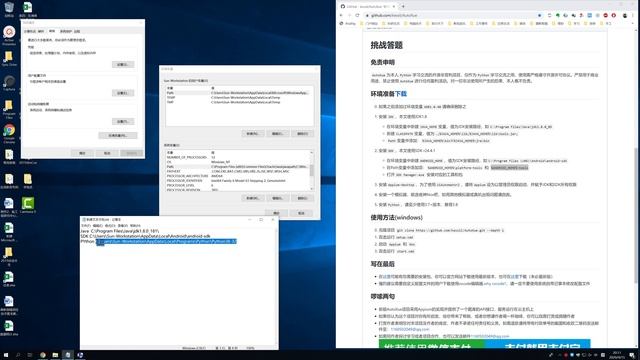This screenshot has height=360, width=640.
Task: Select the PATHEXT system variable row
Action: 238,171
